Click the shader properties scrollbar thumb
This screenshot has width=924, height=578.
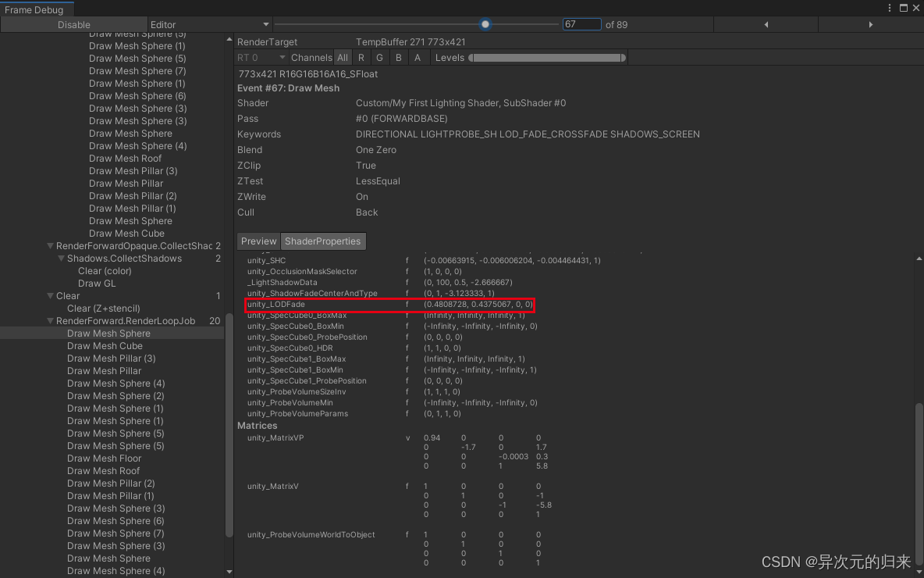coord(919,483)
